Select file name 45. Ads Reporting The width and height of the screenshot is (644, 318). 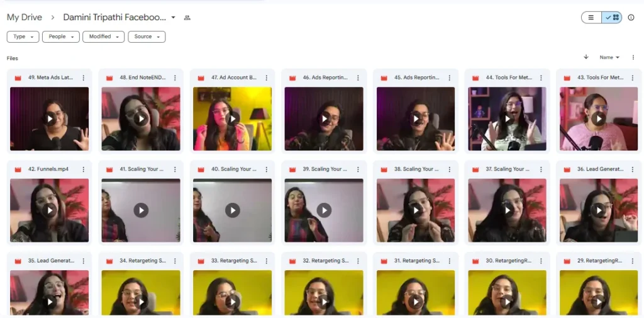click(x=417, y=77)
